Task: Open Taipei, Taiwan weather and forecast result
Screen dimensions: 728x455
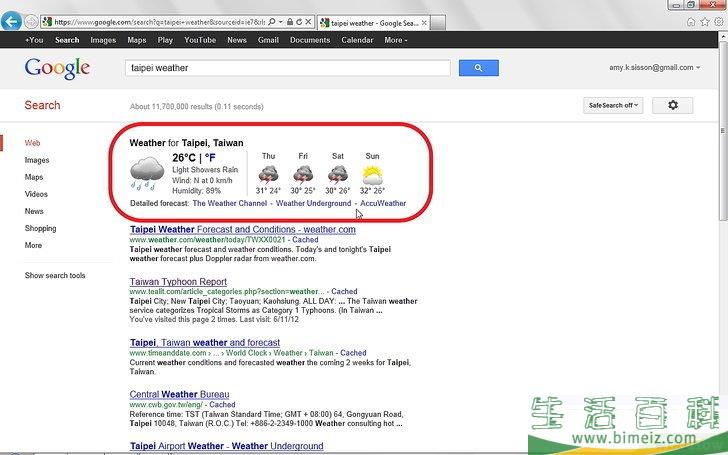Action: [x=205, y=343]
